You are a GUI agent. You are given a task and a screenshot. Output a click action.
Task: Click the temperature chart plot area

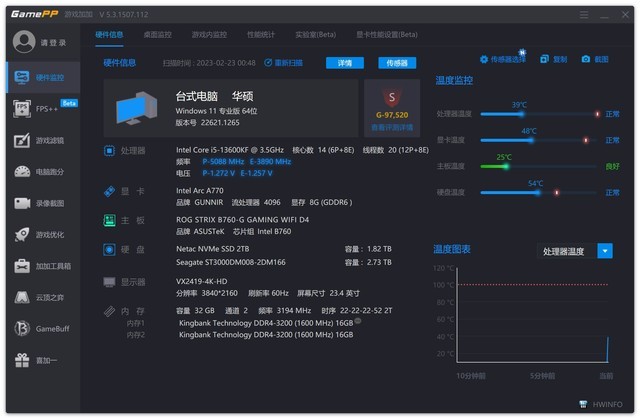click(533, 315)
